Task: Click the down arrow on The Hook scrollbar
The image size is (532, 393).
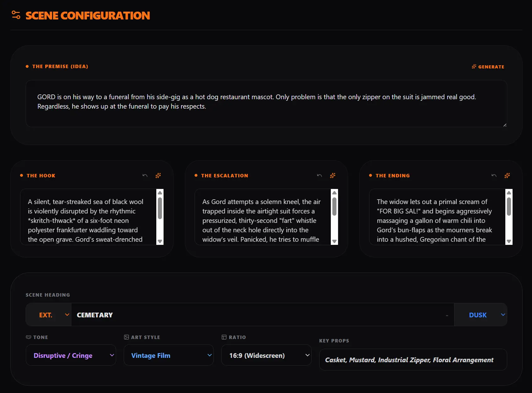Action: point(160,241)
